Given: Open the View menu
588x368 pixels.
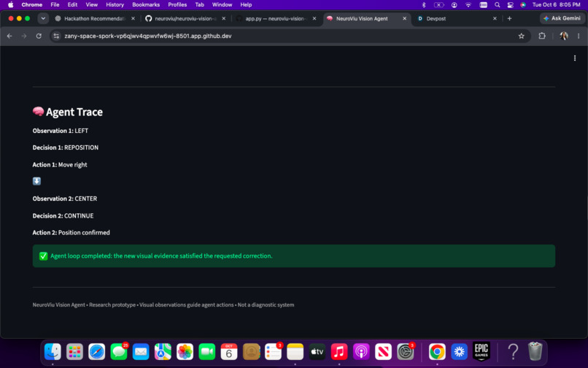Looking at the screenshot, I should coord(91,5).
